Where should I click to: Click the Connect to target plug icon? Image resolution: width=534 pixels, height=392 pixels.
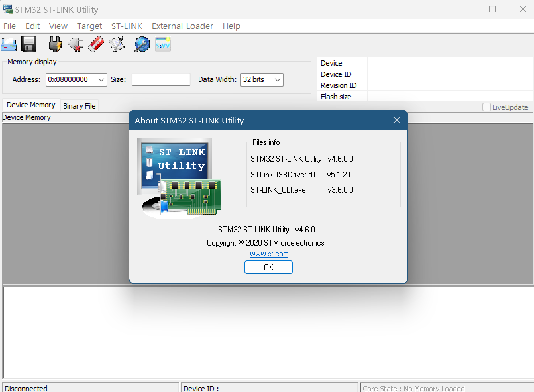(x=55, y=44)
